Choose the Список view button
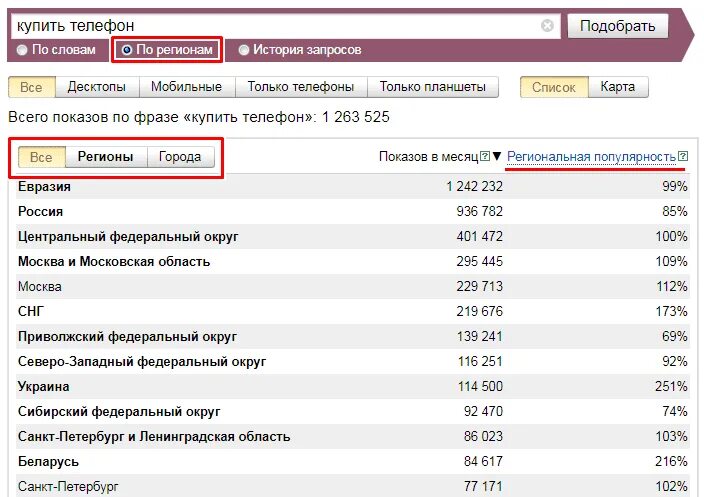This screenshot has width=704, height=497. [554, 87]
